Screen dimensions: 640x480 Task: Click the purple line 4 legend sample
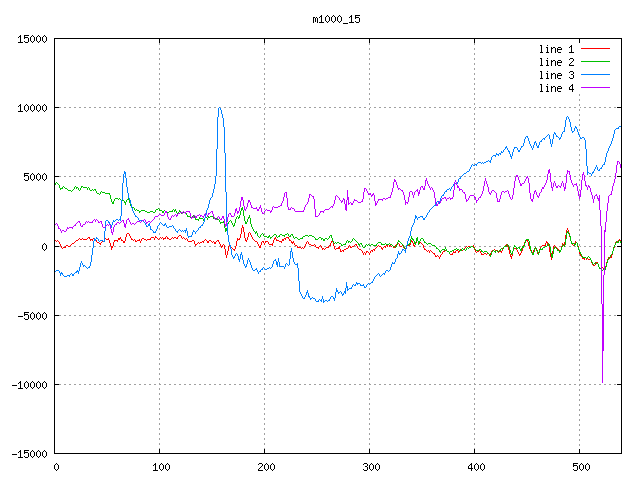pyautogui.click(x=596, y=88)
